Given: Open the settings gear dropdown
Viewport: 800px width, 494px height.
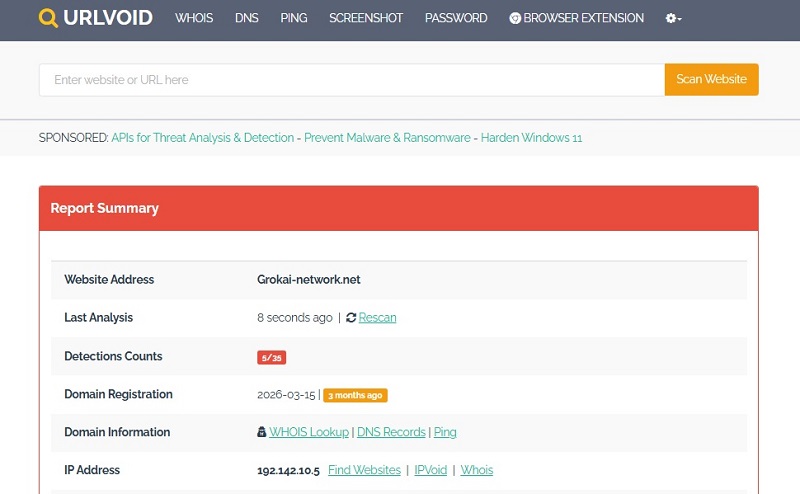Looking at the screenshot, I should pyautogui.click(x=673, y=18).
